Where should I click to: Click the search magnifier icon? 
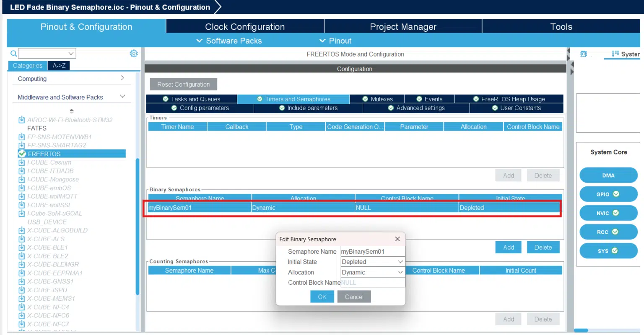tap(13, 54)
